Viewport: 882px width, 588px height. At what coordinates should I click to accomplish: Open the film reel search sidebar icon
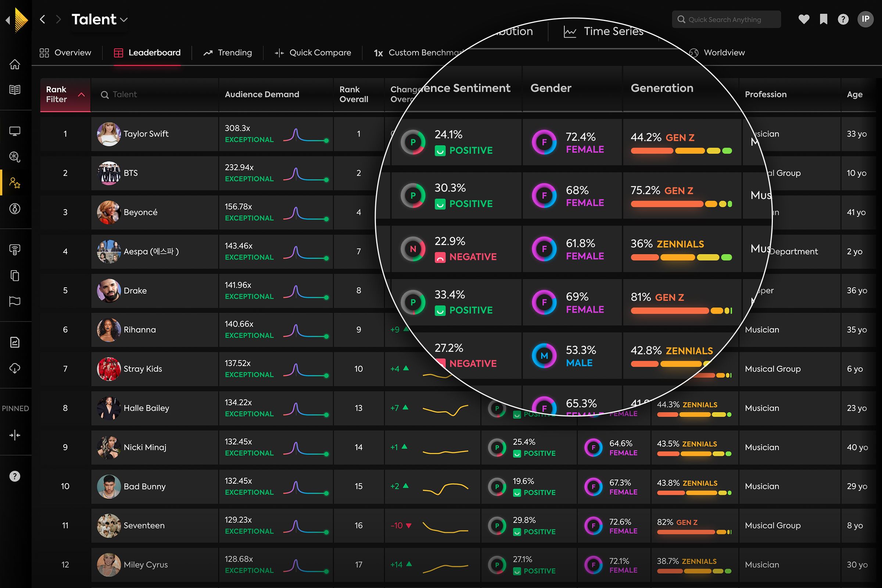pyautogui.click(x=15, y=157)
